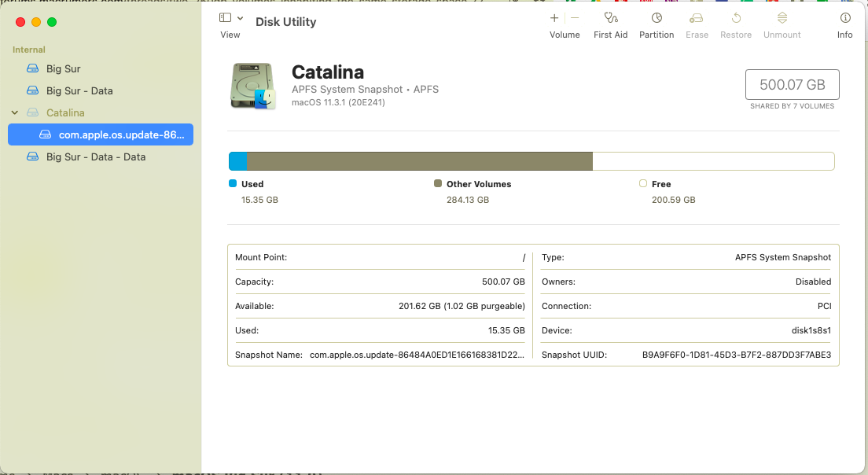Click the Snapshot UUID value
The height and width of the screenshot is (475, 868).
click(737, 355)
